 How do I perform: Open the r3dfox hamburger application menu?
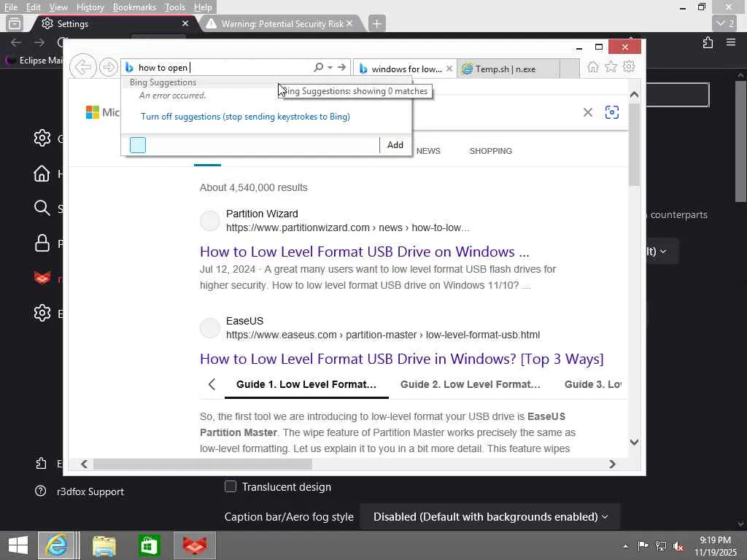pyautogui.click(x=731, y=42)
